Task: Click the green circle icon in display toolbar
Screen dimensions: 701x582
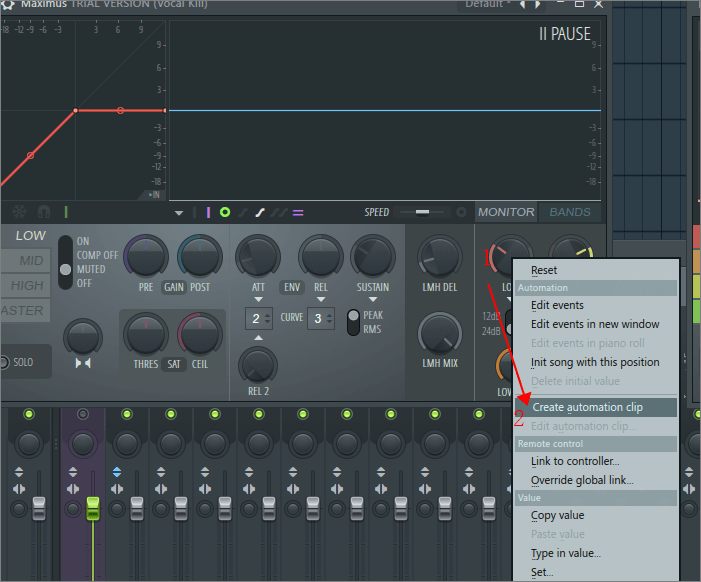Action: tap(225, 212)
